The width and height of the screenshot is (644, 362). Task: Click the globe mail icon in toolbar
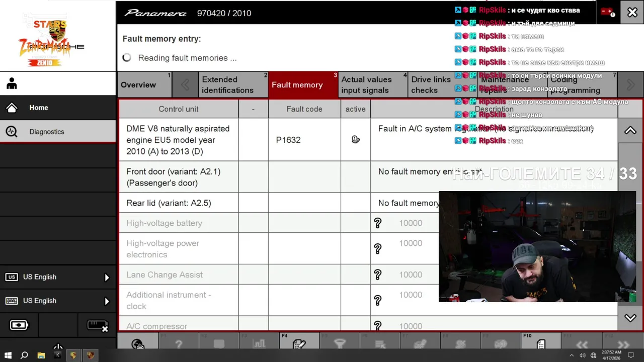point(138,341)
